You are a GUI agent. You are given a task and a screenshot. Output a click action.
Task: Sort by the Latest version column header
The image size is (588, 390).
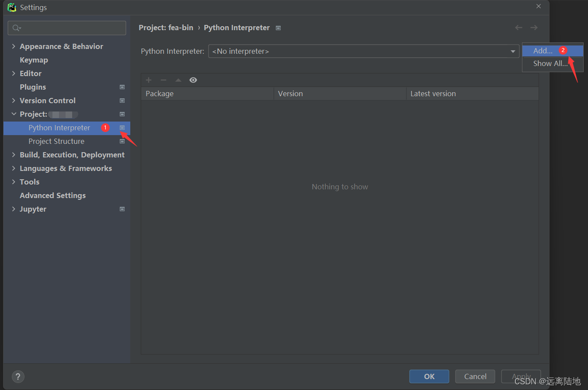473,94
